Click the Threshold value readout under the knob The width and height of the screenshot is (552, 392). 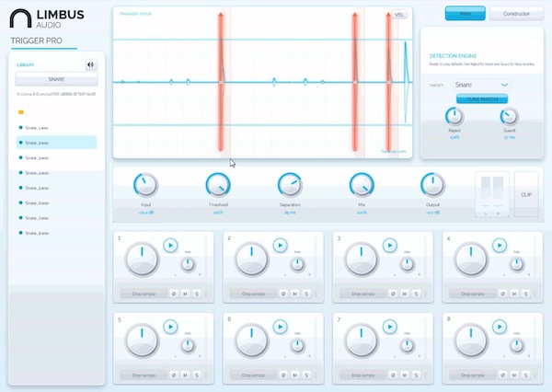218,213
